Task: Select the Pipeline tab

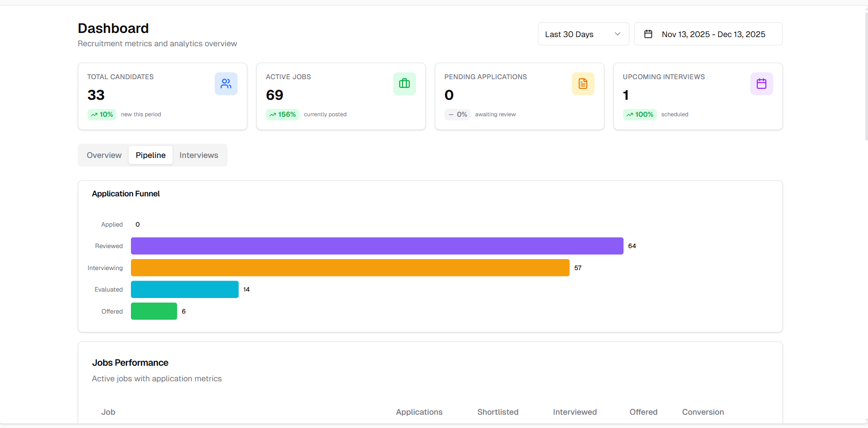Action: (150, 155)
